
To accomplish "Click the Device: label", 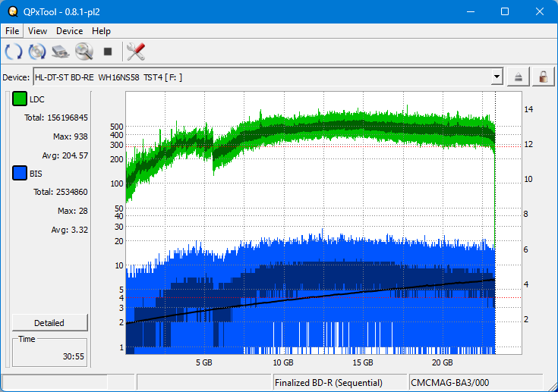I will point(16,77).
